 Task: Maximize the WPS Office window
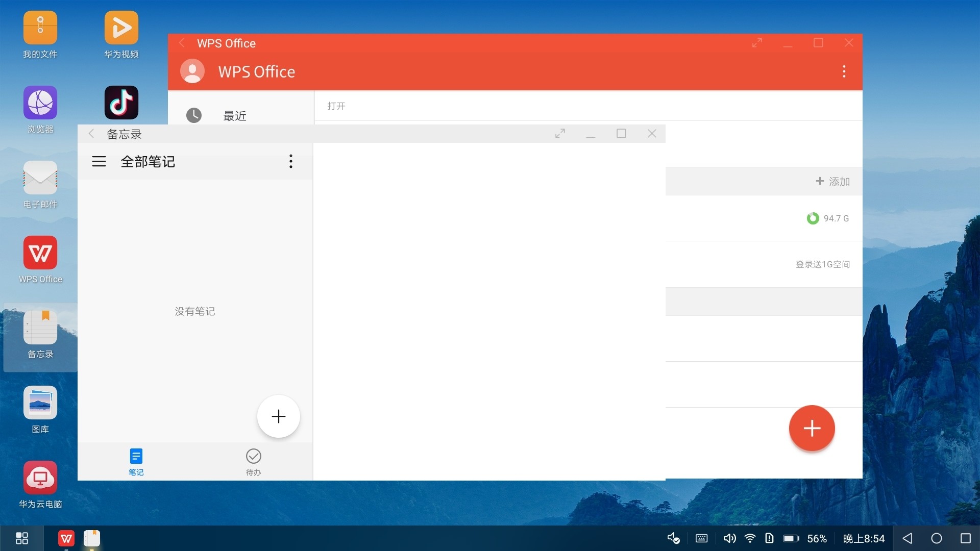pos(818,43)
